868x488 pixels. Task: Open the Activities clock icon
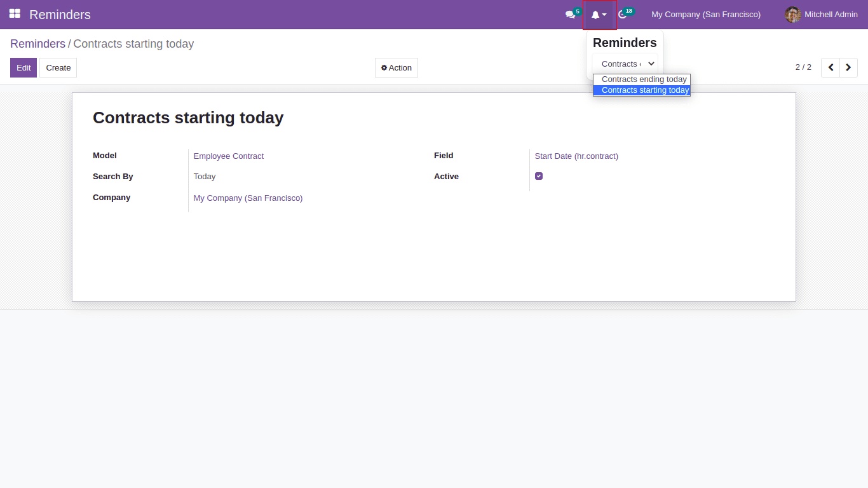(x=621, y=15)
